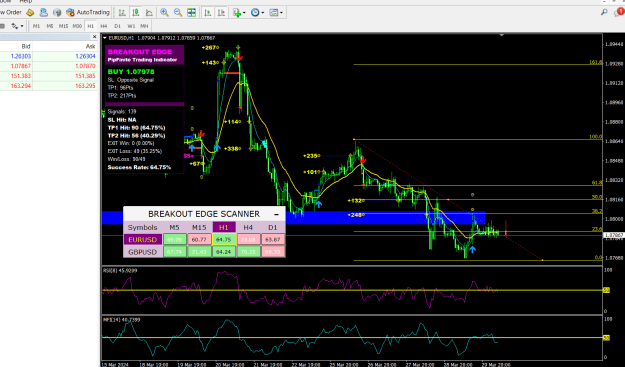This screenshot has height=367, width=625.
Task: Click the scanner H1 column header
Action: [224, 228]
